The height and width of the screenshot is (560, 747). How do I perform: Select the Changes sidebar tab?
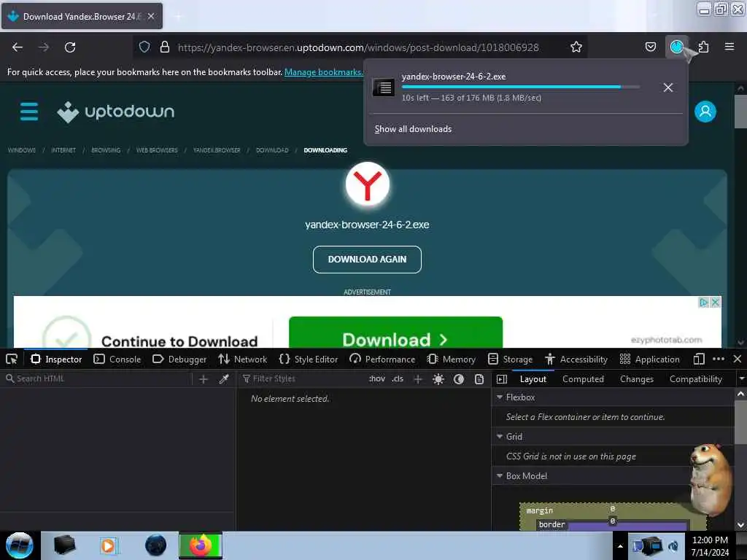click(x=636, y=379)
